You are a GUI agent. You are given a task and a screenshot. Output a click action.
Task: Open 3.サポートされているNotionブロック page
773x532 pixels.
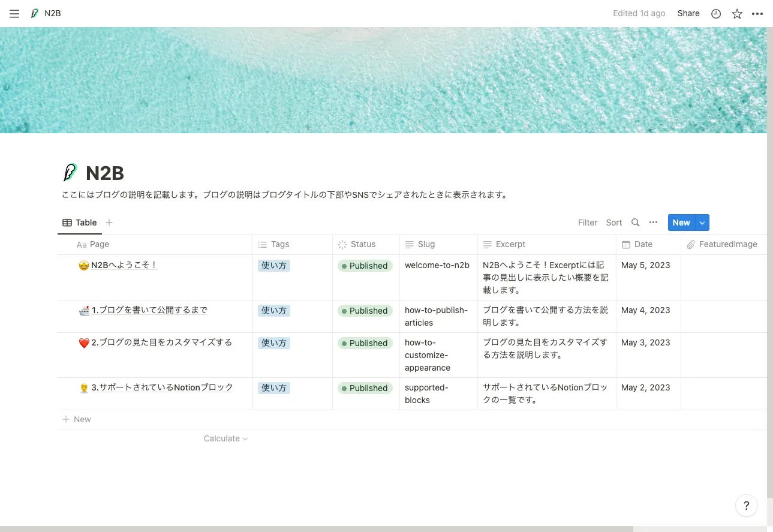coord(163,387)
